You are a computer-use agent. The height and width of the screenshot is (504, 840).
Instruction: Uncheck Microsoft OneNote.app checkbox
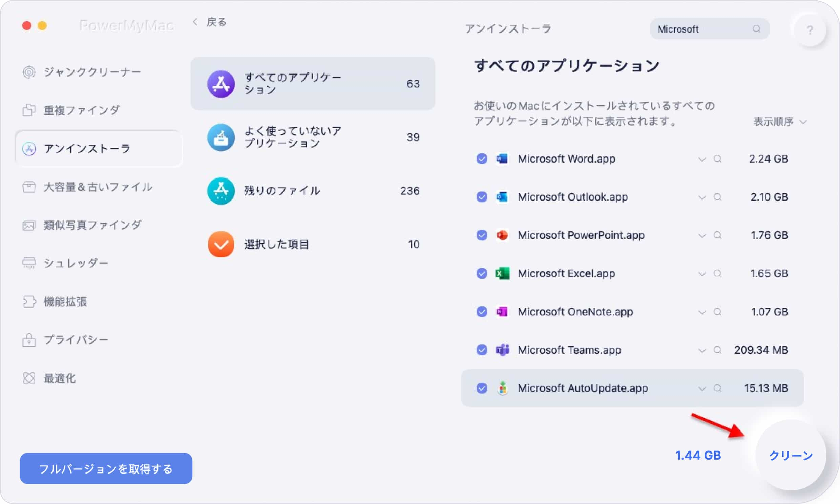tap(482, 311)
